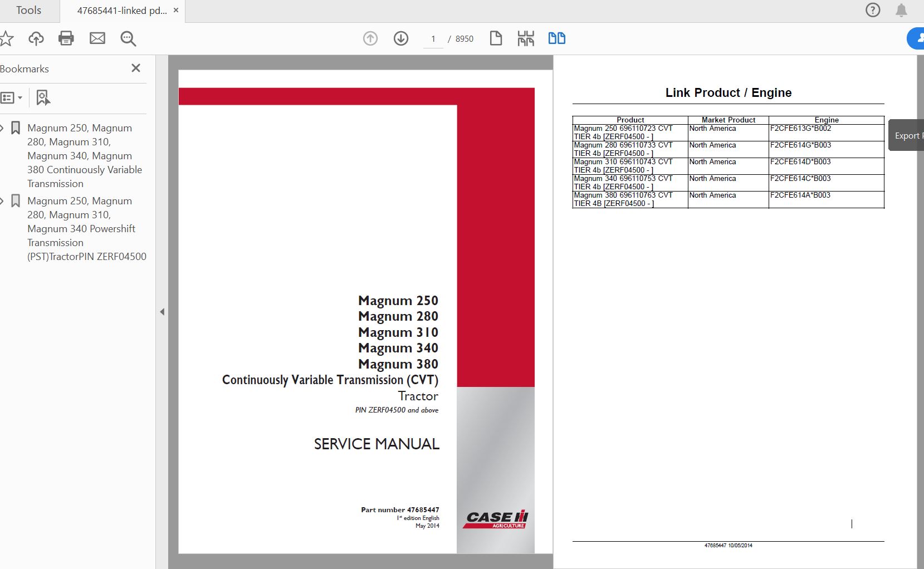924x569 pixels.
Task: Close the 47685441-linked pdf tab
Action: [x=176, y=10]
